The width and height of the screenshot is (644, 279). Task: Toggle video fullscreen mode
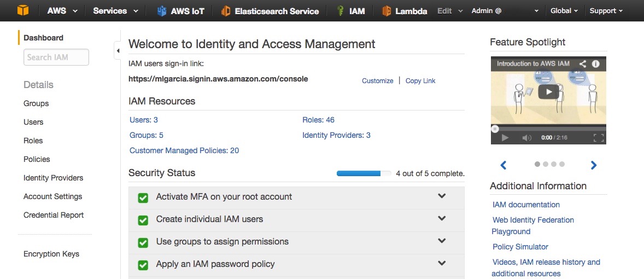tap(599, 138)
